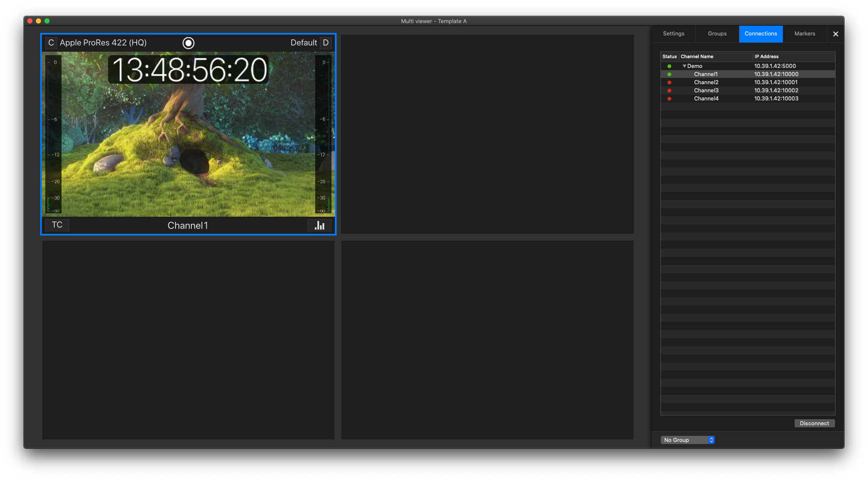This screenshot has width=868, height=480.
Task: Click the red status dot for Channel4
Action: tap(669, 99)
